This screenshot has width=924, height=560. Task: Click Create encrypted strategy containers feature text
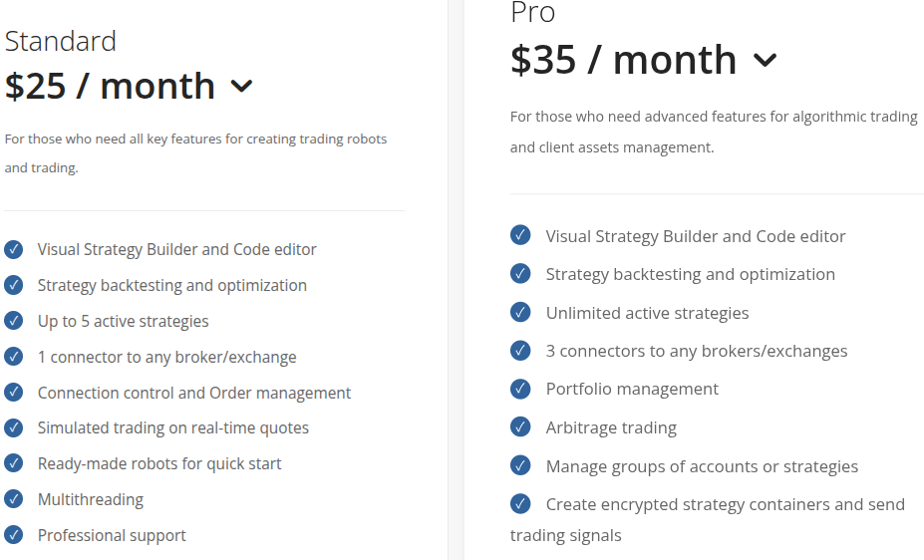707,520
